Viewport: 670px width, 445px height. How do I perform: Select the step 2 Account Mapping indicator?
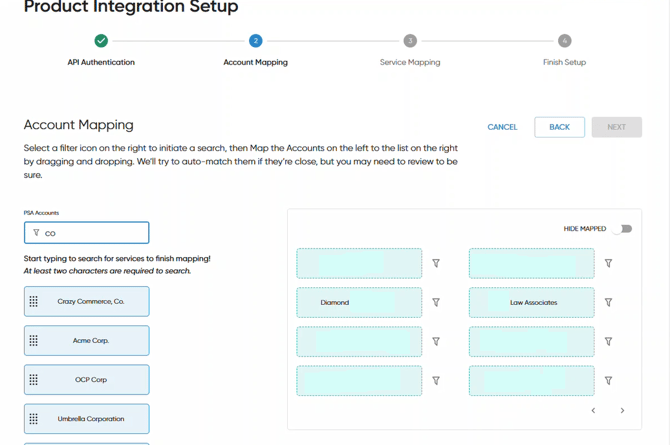tap(255, 41)
